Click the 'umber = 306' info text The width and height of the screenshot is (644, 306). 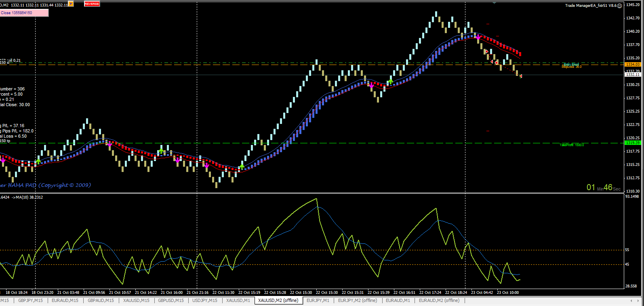(13, 89)
